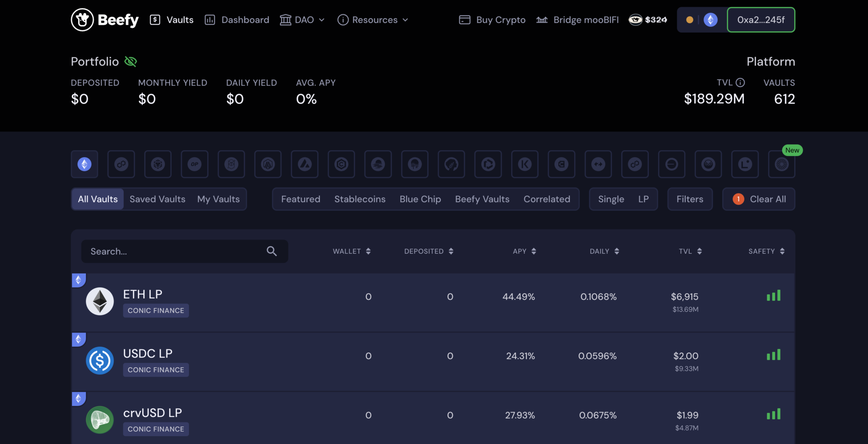Screen dimensions: 868x444
Task: Click the TVL info icon
Action: coord(740,83)
